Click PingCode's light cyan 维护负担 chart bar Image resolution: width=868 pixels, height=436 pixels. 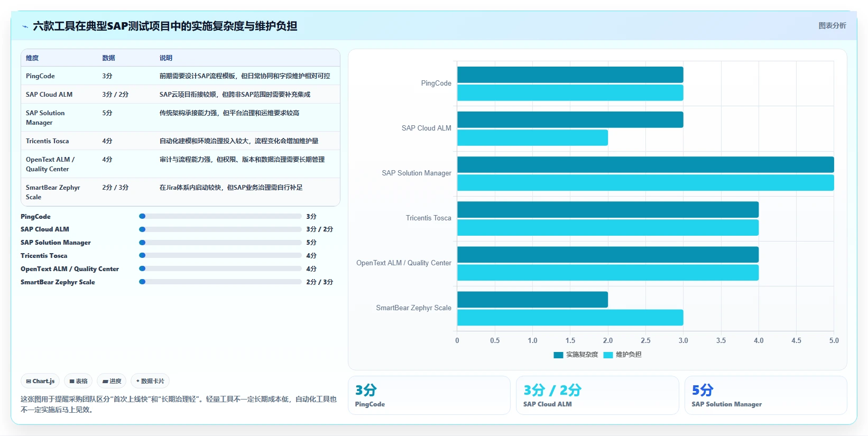[570, 92]
